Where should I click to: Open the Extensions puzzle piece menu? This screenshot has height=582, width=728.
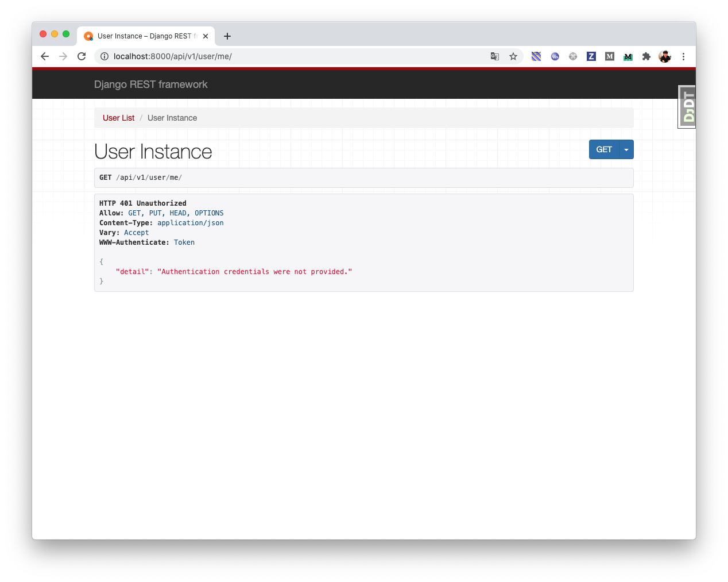tap(646, 56)
